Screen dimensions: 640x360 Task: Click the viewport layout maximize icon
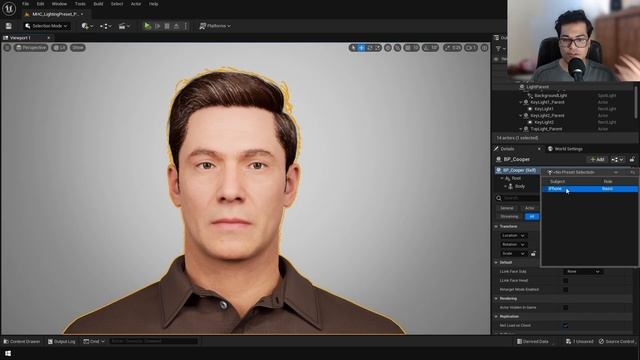click(484, 48)
